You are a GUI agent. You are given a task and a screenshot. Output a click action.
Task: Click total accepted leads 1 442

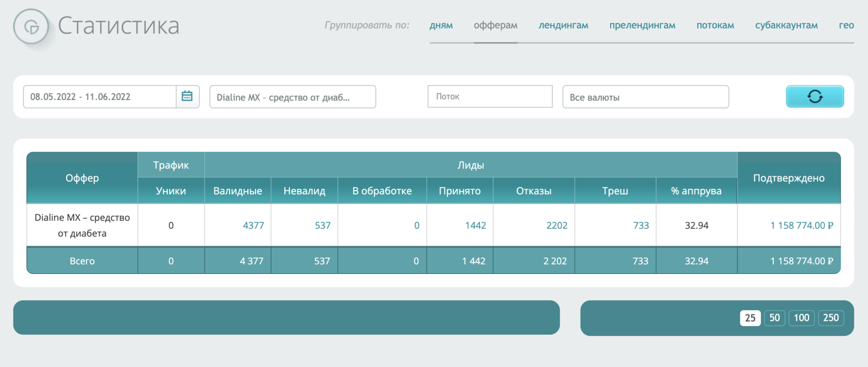(474, 261)
